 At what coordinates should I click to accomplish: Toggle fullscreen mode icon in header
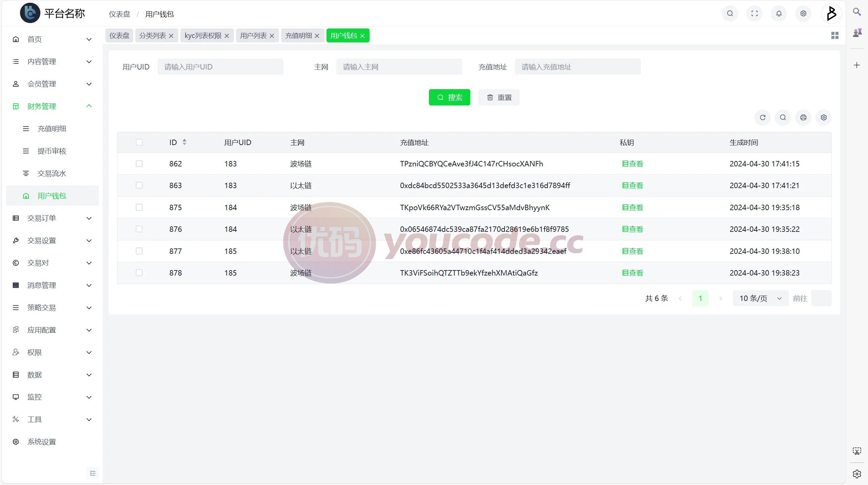pyautogui.click(x=754, y=14)
